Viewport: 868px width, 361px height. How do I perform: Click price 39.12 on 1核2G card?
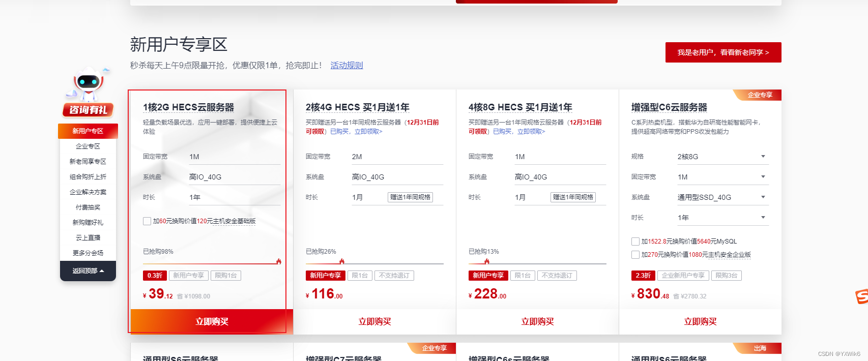point(158,294)
